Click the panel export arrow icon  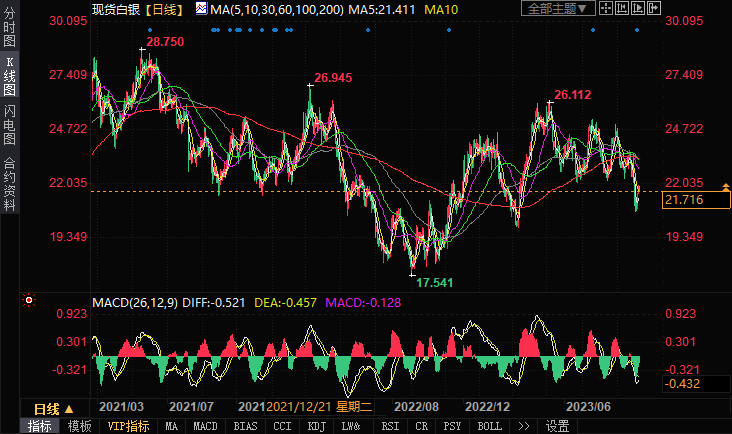point(654,8)
